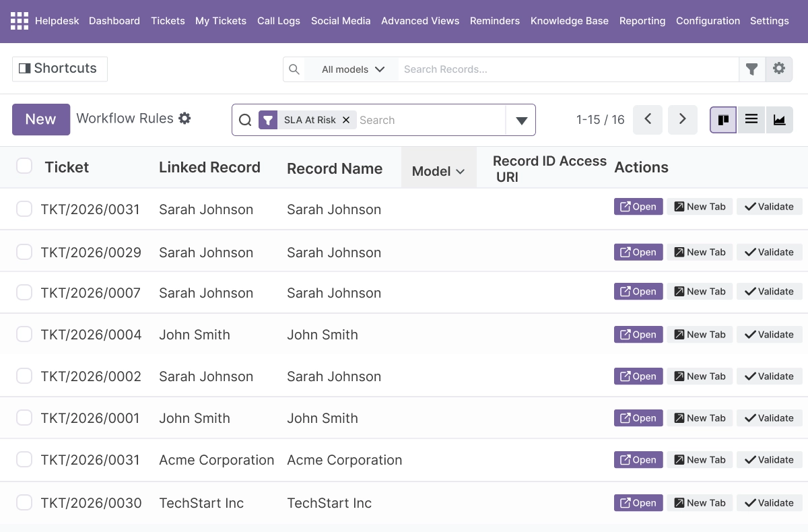This screenshot has height=532, width=808.
Task: Switch to list view
Action: [751, 120]
